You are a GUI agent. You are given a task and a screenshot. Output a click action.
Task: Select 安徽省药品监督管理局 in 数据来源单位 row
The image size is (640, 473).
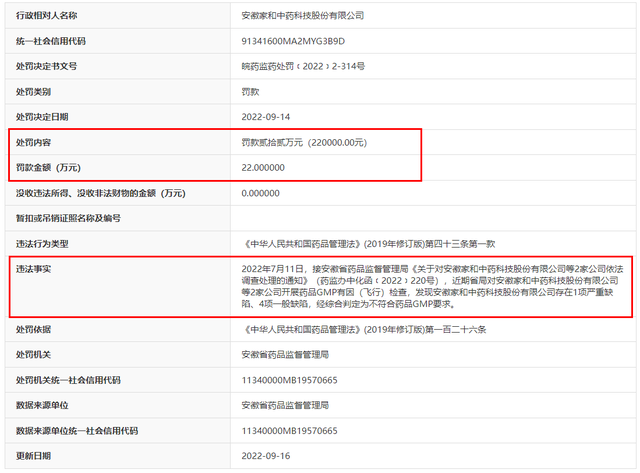(x=285, y=405)
